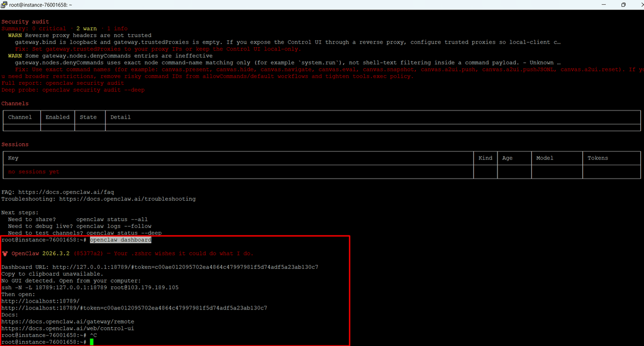Open the plain http://localhost:18789/ link
This screenshot has height=346, width=644.
click(x=40, y=301)
